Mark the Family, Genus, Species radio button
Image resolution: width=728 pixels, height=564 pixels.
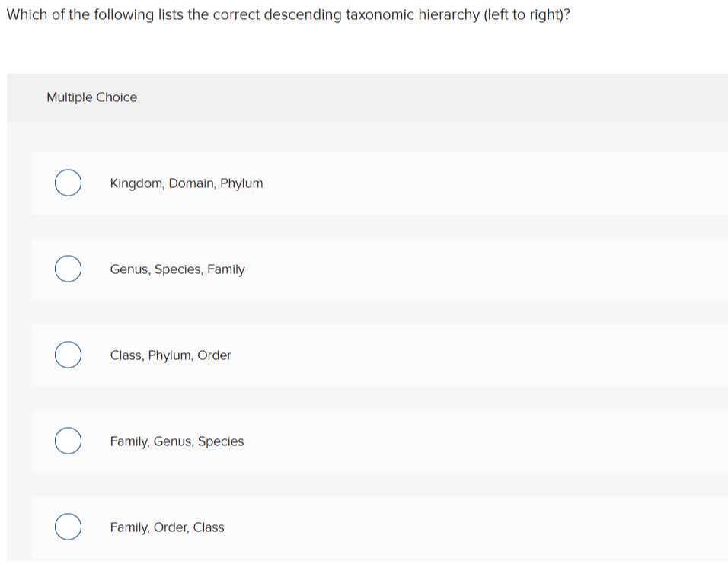69,441
